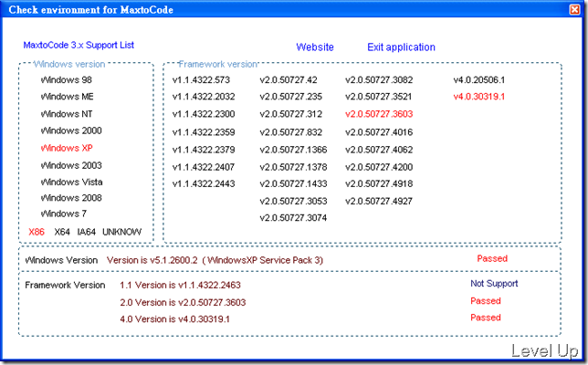This screenshot has width=588, height=365.
Task: Click framework v2.0.50727.1378
Action: click(293, 167)
